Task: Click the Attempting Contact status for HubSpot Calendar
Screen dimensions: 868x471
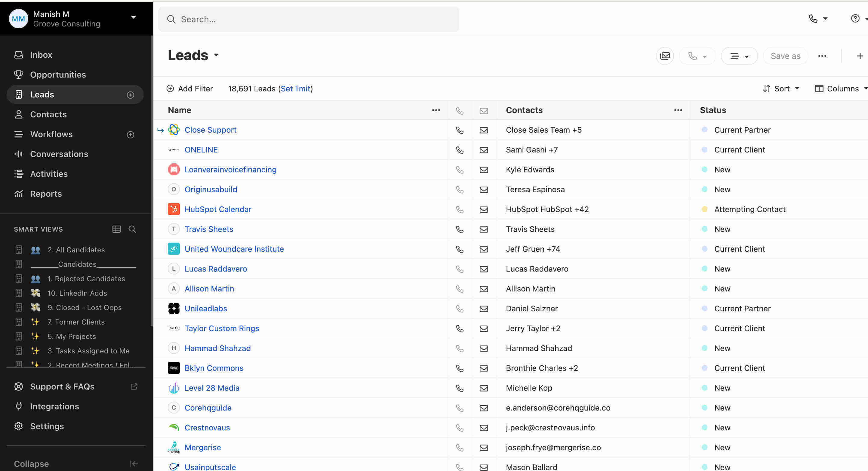Action: [x=750, y=209]
